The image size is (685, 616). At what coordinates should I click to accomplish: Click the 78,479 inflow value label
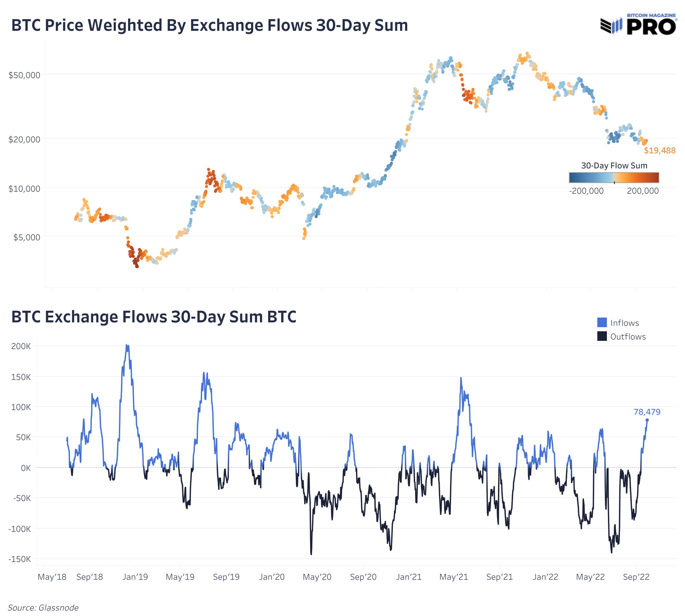pos(647,412)
